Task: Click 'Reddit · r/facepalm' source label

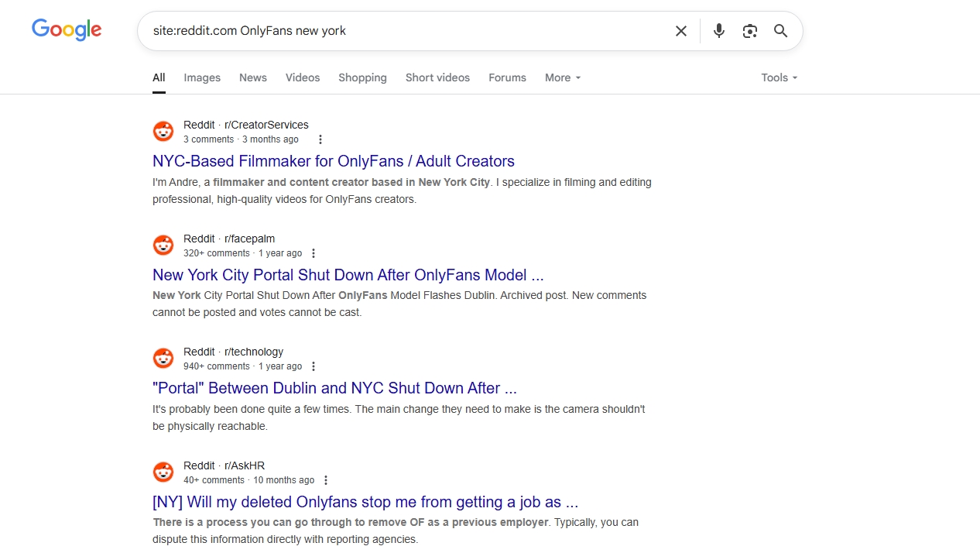Action: click(x=229, y=239)
